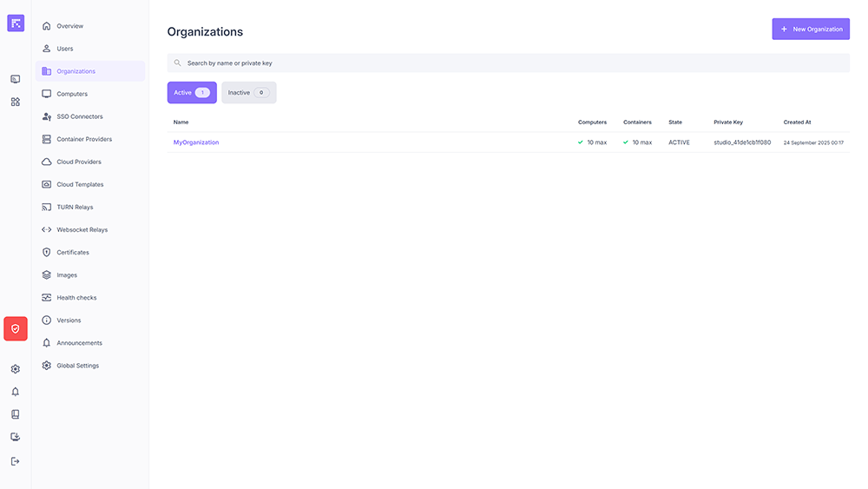Open the MyOrganization link

click(196, 142)
